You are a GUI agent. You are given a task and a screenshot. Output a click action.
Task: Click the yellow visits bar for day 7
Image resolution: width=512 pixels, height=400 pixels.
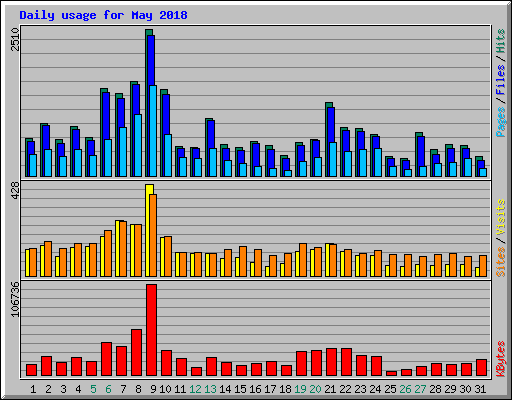click(x=117, y=248)
